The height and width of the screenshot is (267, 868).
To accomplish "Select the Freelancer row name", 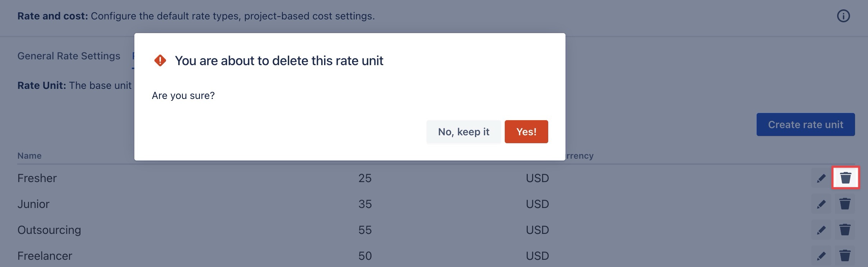I will (45, 256).
